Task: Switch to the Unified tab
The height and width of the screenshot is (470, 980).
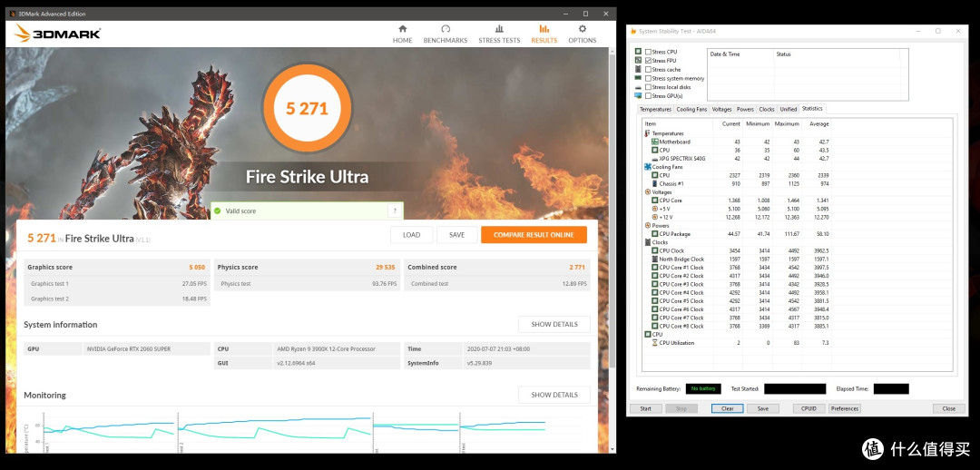Action: [789, 110]
